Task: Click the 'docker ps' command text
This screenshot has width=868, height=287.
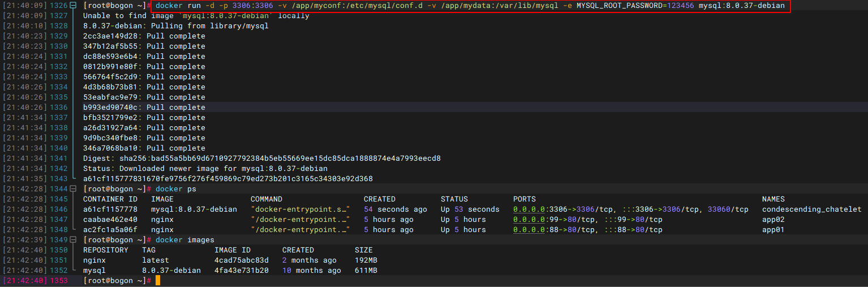Action: point(176,189)
